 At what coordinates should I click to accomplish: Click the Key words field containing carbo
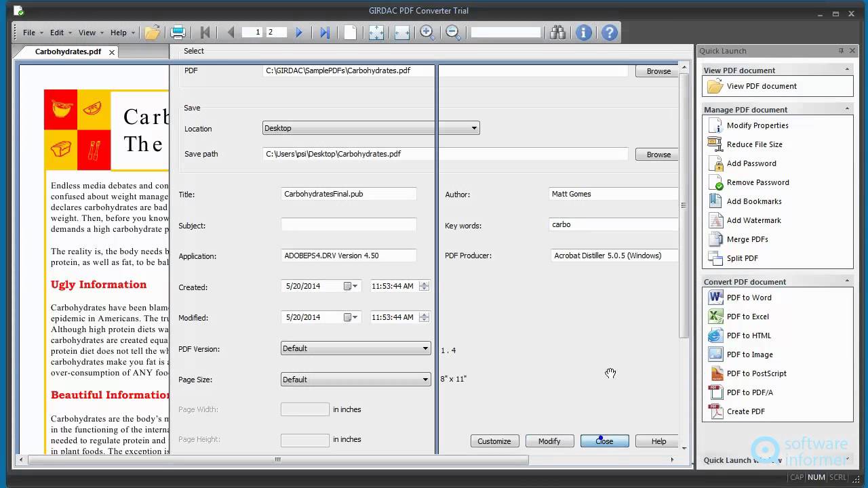click(614, 224)
